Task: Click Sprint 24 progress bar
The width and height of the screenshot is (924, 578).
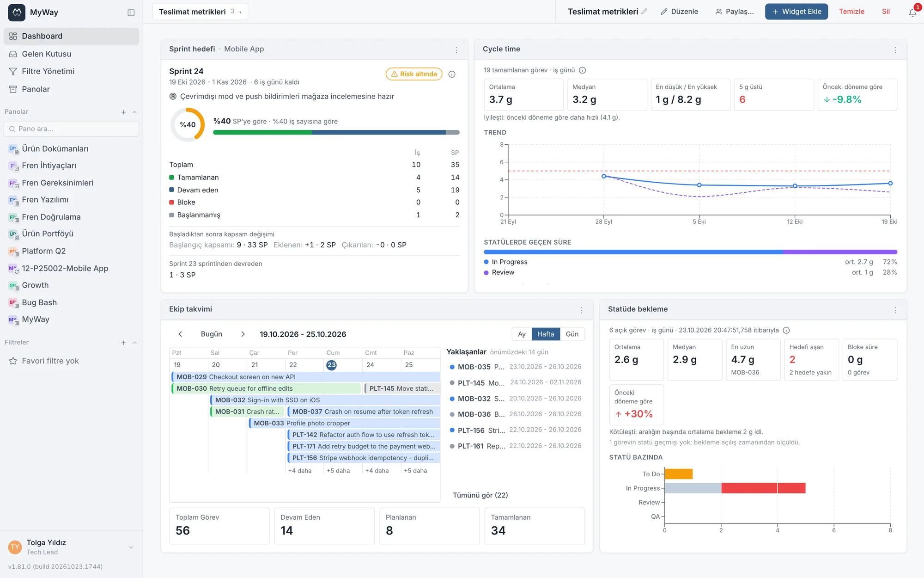Action: click(x=336, y=133)
